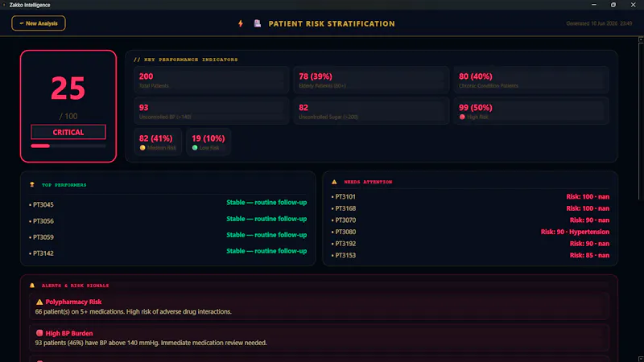644x362 pixels.
Task: Click the warning triangle icon by Needs Attention
Action: (x=334, y=182)
